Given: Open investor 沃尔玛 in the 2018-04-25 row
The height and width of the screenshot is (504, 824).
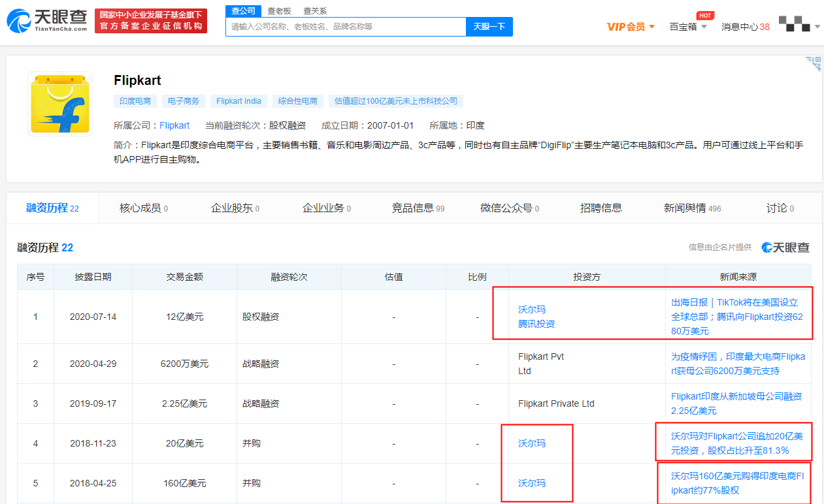Looking at the screenshot, I should (532, 483).
